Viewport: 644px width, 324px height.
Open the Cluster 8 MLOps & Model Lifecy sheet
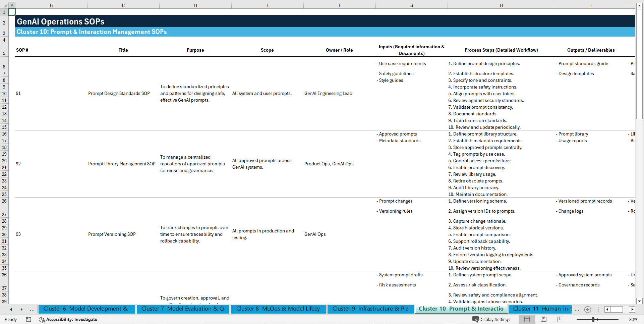pyautogui.click(x=278, y=309)
